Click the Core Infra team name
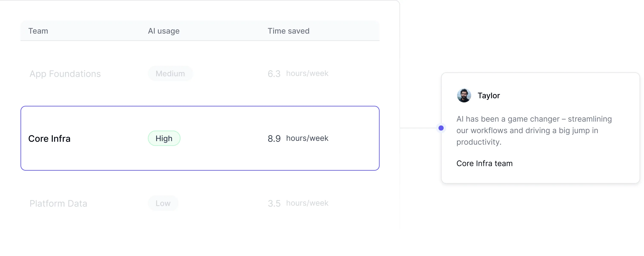This screenshot has height=256, width=644. [x=49, y=138]
